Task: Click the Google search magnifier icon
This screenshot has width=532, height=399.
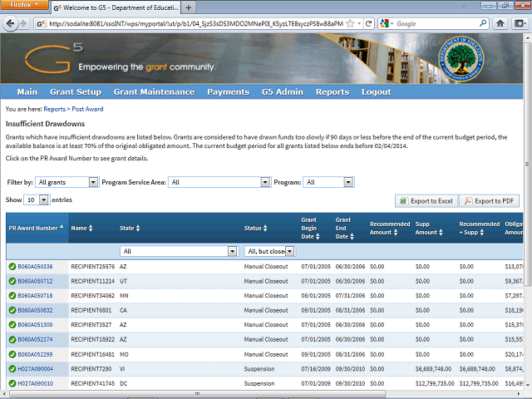Action: tap(483, 23)
